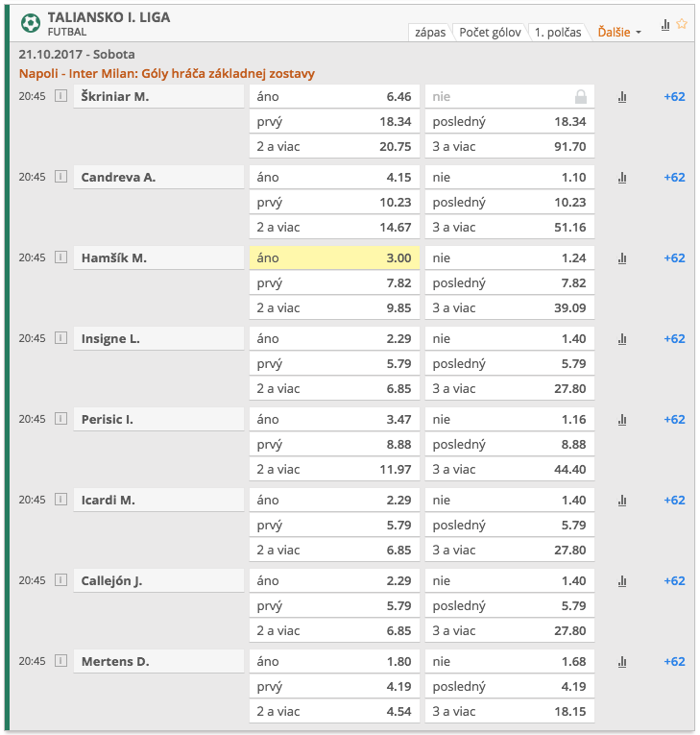Open the 1. polčas tab
This screenshot has width=700, height=735.
(558, 33)
